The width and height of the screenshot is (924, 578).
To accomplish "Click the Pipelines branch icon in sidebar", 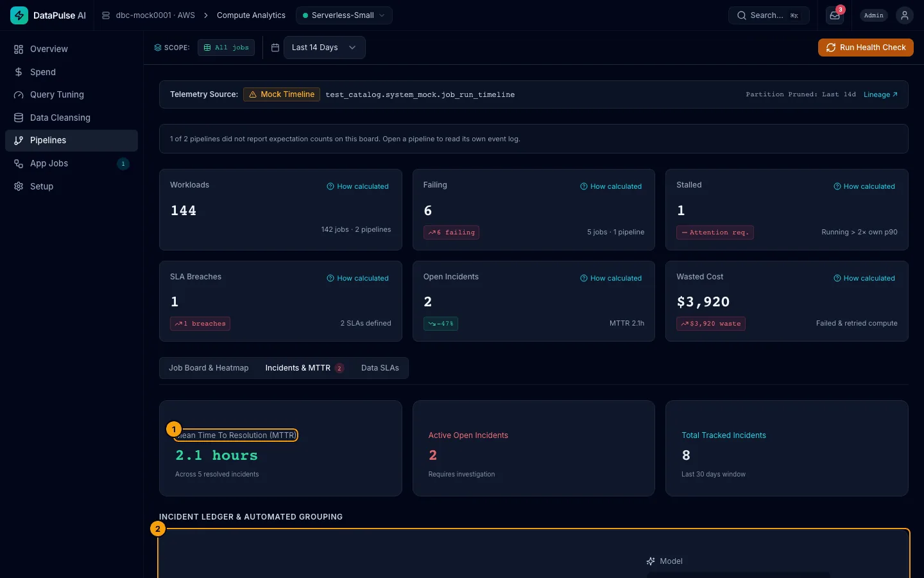I will pos(19,141).
